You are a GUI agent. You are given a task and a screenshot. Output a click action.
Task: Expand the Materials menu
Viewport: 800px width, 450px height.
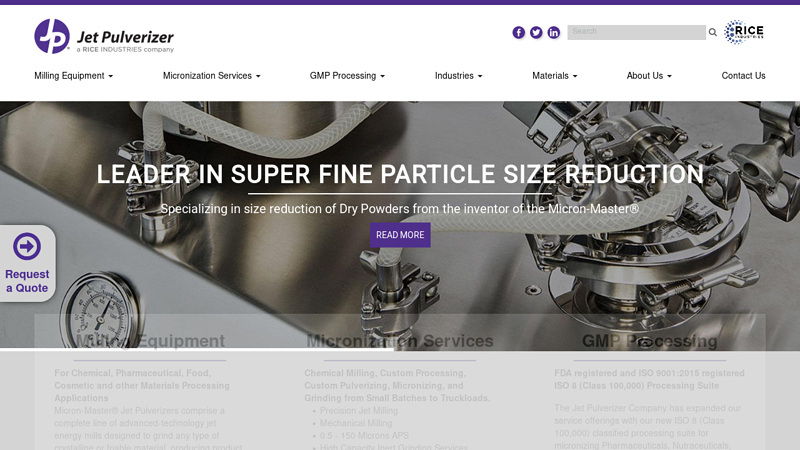554,76
